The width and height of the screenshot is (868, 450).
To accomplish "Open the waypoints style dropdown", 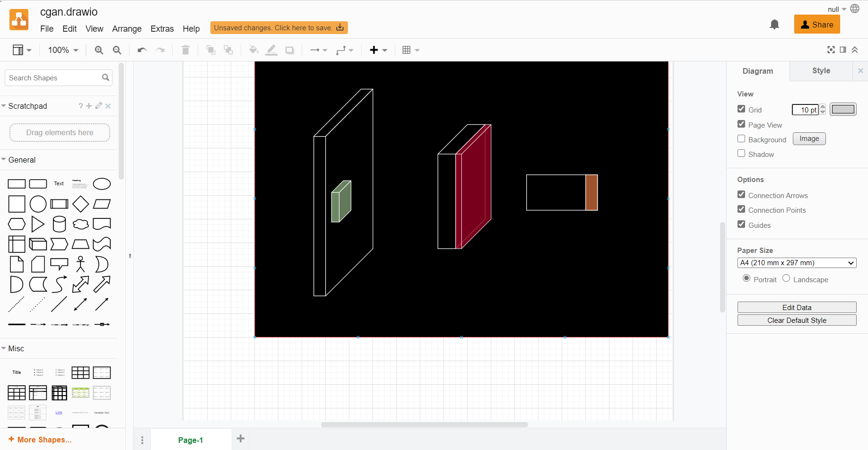I will tap(345, 50).
